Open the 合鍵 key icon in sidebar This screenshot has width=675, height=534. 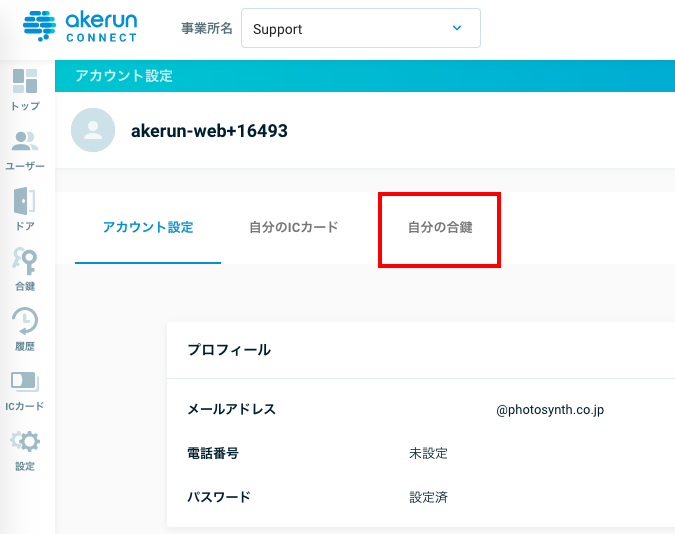click(25, 261)
